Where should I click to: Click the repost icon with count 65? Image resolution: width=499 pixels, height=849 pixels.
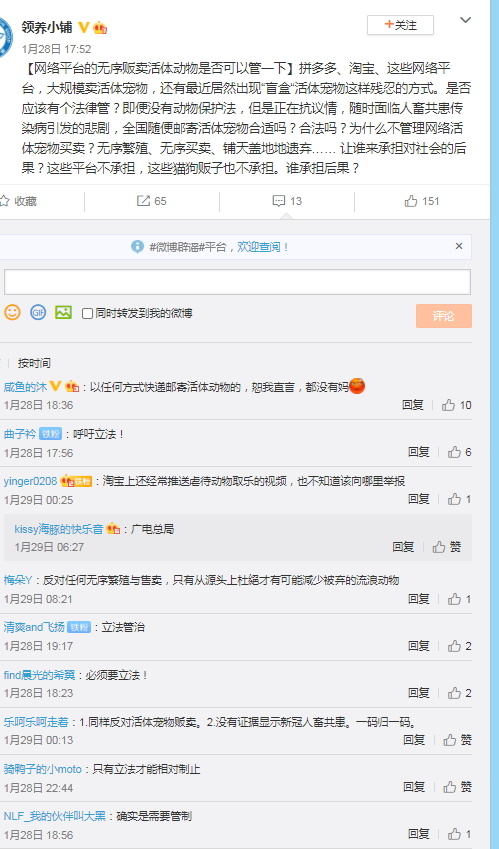tap(144, 201)
